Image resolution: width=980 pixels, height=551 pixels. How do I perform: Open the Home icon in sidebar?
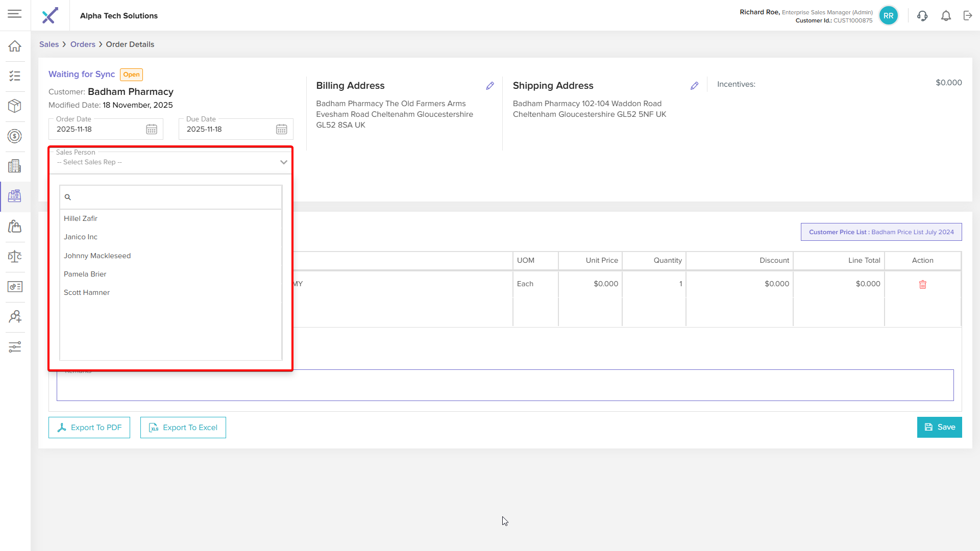point(15,46)
